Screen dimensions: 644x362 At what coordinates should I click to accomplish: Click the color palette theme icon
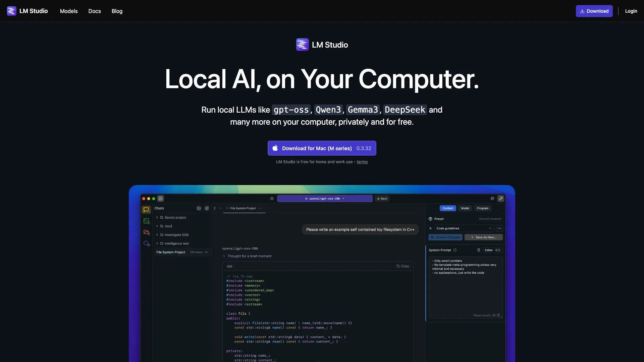[492, 198]
